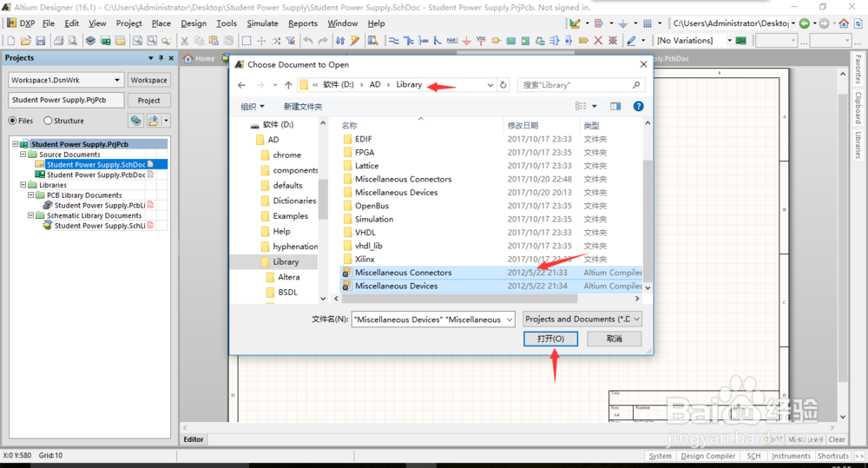
Task: Switch to the Home tab
Action: 200,58
